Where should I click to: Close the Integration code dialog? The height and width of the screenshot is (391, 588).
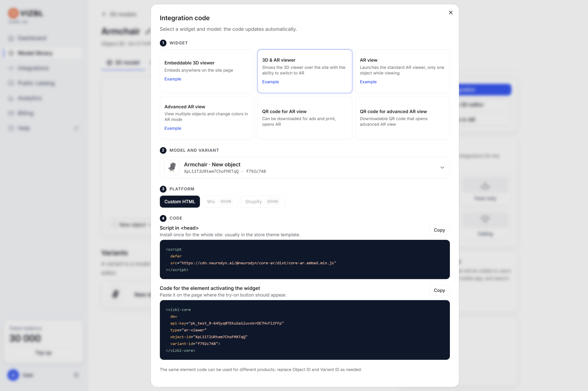pyautogui.click(x=451, y=12)
